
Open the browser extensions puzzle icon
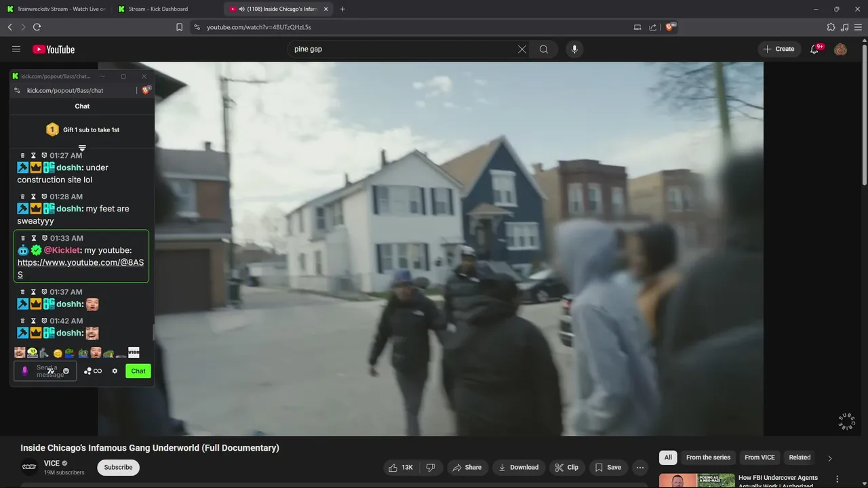click(831, 27)
